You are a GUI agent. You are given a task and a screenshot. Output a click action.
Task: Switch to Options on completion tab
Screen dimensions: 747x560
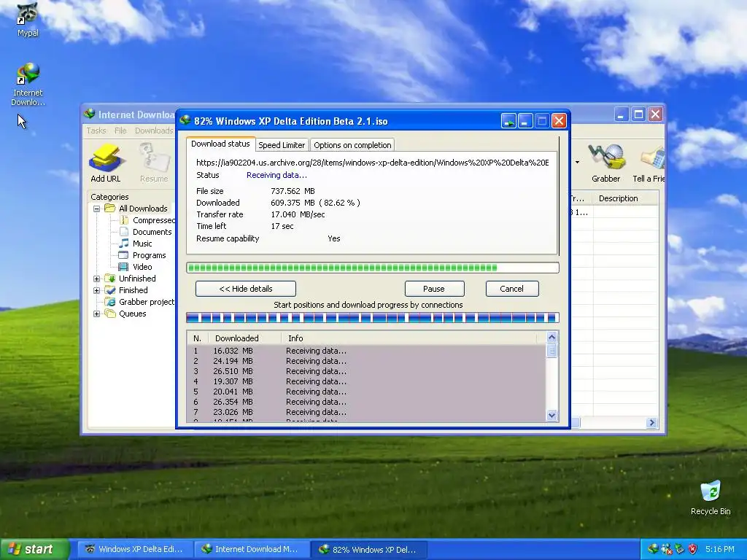[x=352, y=145]
